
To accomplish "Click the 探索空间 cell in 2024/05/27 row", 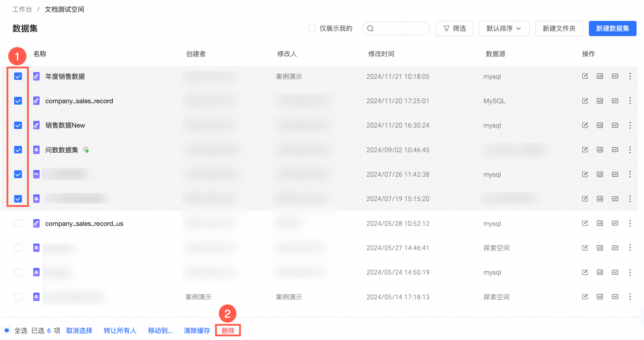I will (x=497, y=248).
